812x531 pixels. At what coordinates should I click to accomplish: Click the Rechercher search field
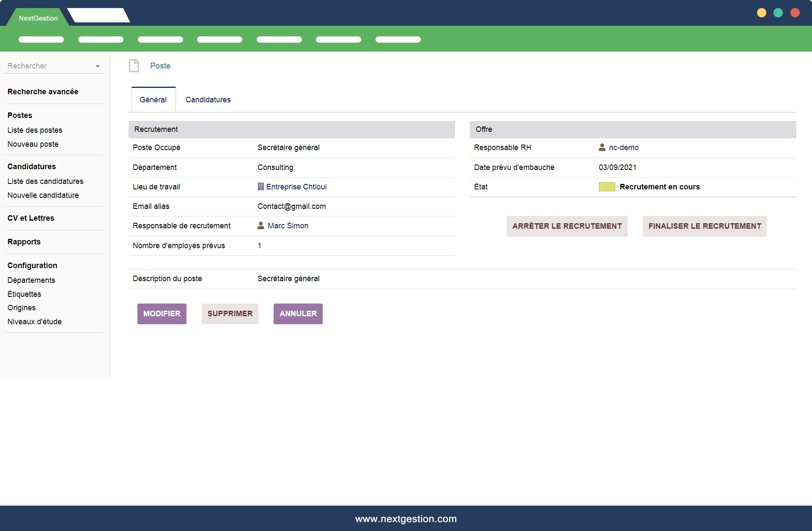47,66
